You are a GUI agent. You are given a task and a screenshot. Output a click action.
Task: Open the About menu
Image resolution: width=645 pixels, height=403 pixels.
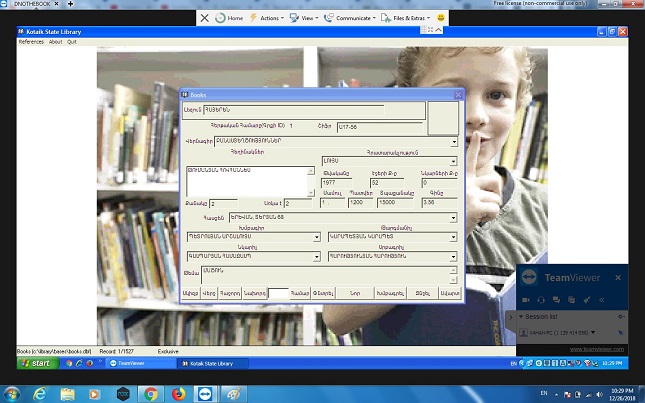pos(56,42)
